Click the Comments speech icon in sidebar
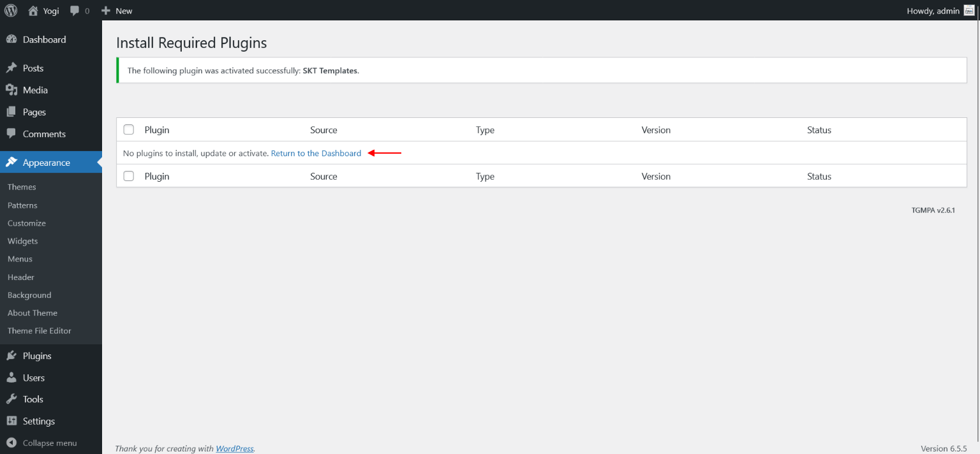The height and width of the screenshot is (454, 980). (x=11, y=134)
